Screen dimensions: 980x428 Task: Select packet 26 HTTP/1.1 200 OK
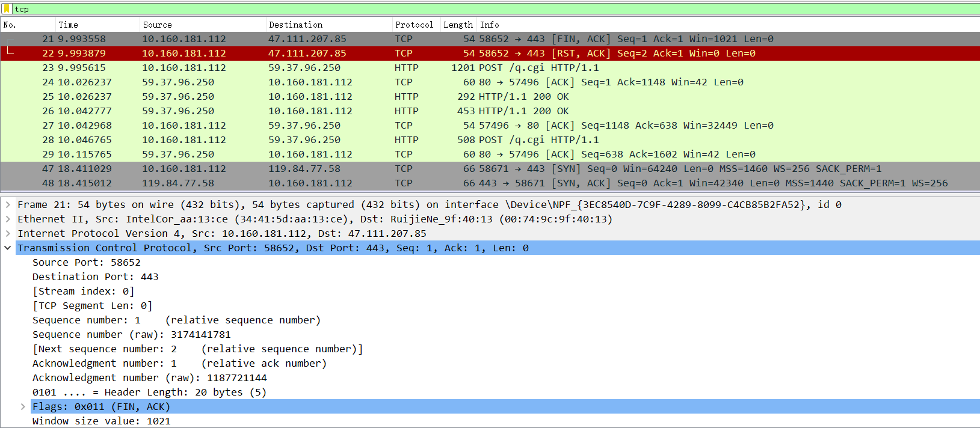point(490,111)
